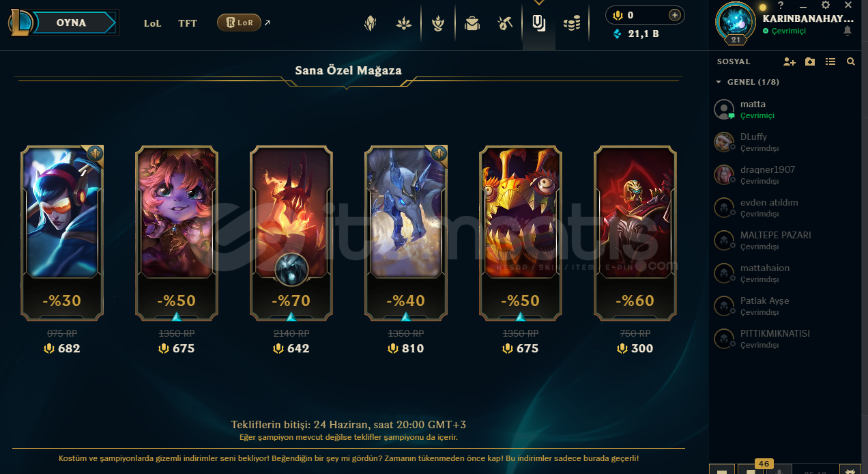Click the friend search magnifier icon
This screenshot has width=868, height=474.
tap(850, 61)
